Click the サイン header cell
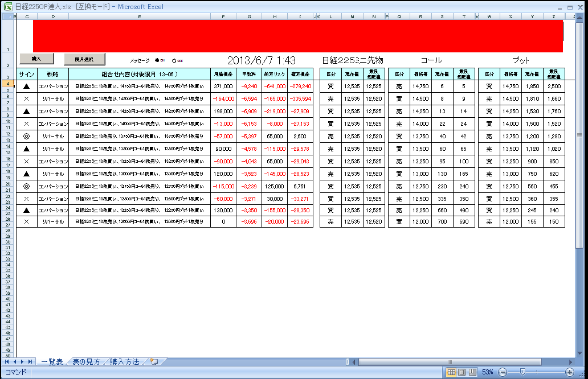The width and height of the screenshot is (588, 379). tap(27, 74)
